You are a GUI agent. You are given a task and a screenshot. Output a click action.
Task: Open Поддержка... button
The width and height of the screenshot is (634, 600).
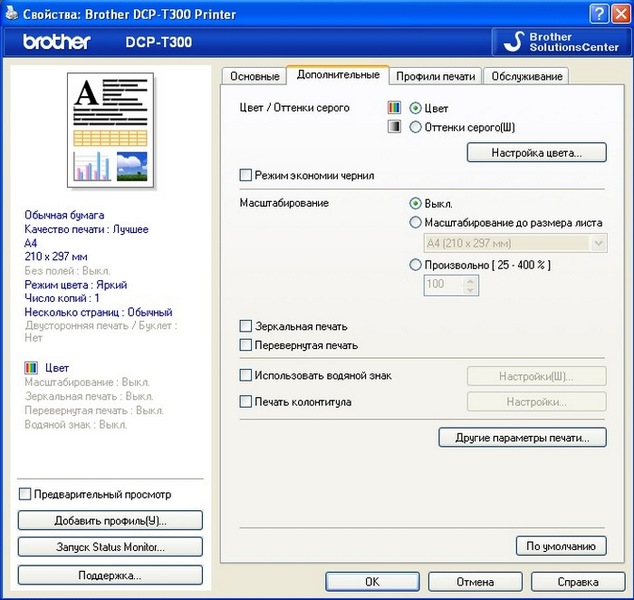pos(110,575)
